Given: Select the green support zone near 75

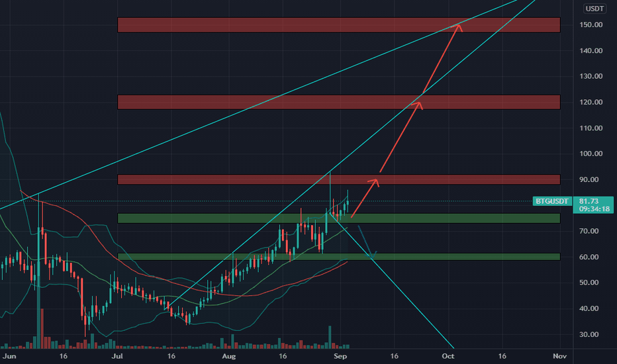Looking at the screenshot, I should click(x=339, y=218).
